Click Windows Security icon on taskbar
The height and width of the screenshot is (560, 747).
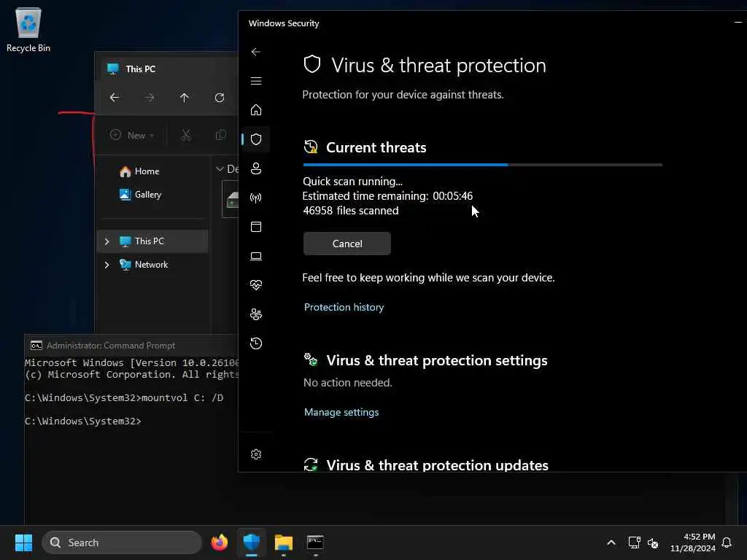252,542
